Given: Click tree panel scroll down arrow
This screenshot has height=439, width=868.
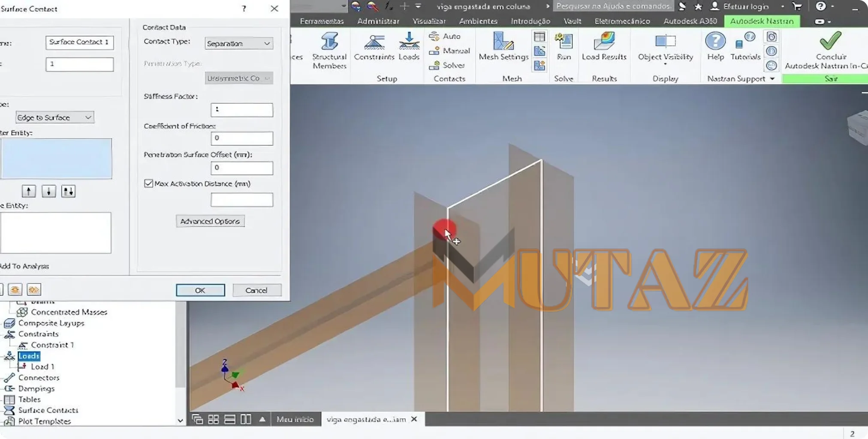Looking at the screenshot, I should pyautogui.click(x=180, y=421).
